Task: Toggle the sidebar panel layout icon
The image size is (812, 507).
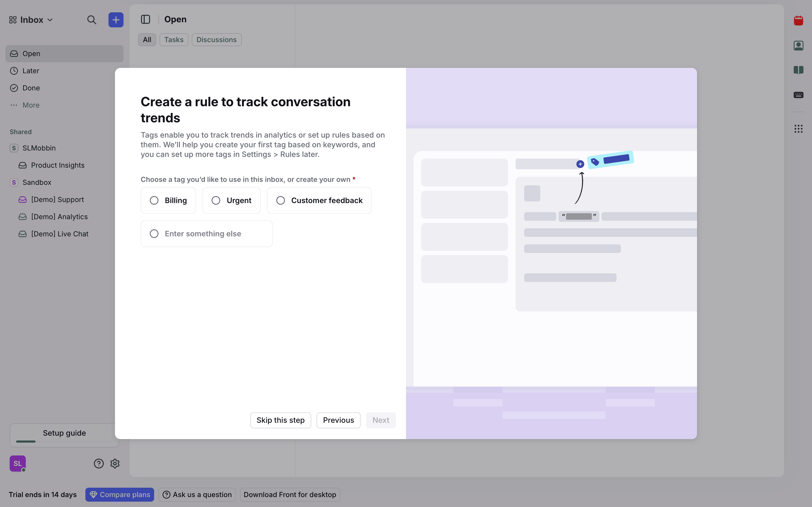Action: 145,19
